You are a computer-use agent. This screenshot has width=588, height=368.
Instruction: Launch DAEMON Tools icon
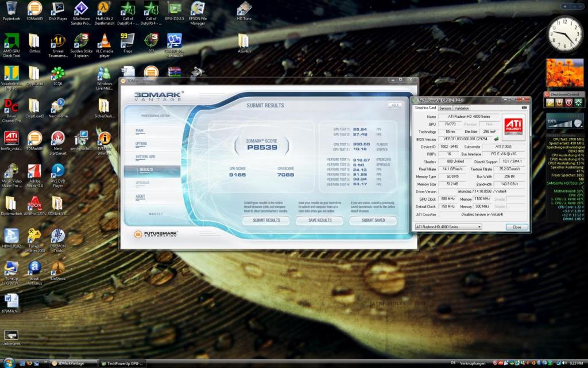[x=58, y=240]
